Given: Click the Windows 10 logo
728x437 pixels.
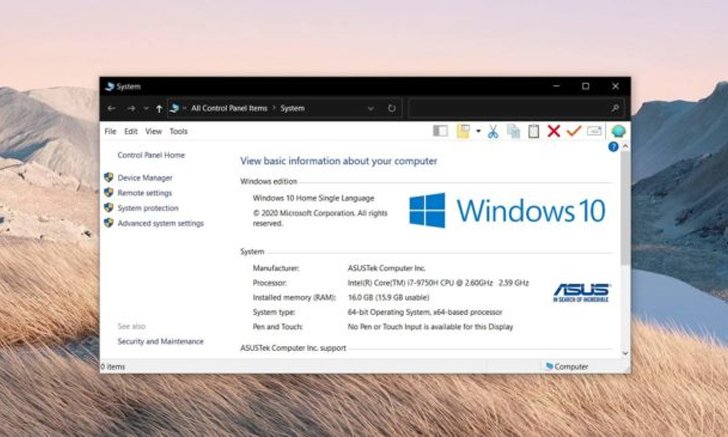Looking at the screenshot, I should click(x=507, y=210).
